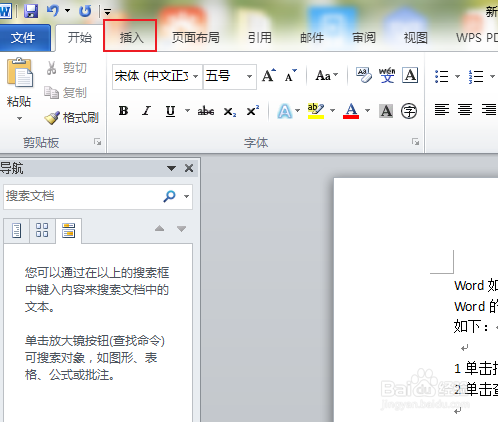Apply the red font color
Image resolution: width=498 pixels, height=422 pixels.
[x=351, y=111]
